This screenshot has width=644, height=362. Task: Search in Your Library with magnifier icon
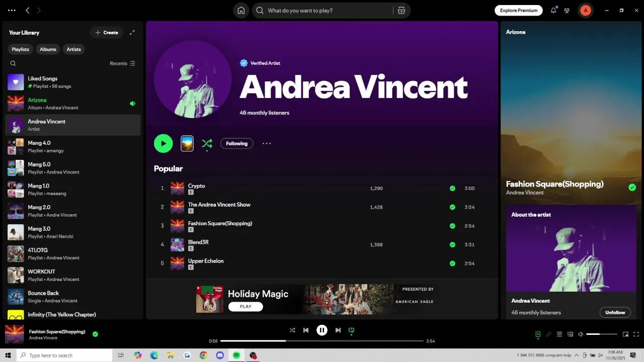pyautogui.click(x=13, y=63)
